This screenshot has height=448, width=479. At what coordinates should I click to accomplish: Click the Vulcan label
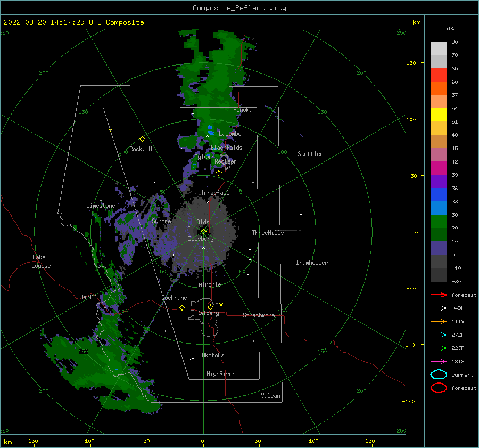tap(270, 396)
